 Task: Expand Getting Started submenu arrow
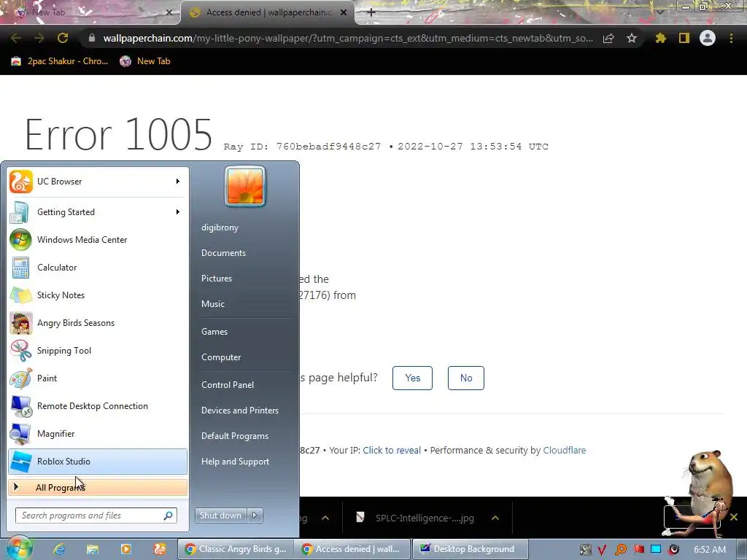click(178, 212)
